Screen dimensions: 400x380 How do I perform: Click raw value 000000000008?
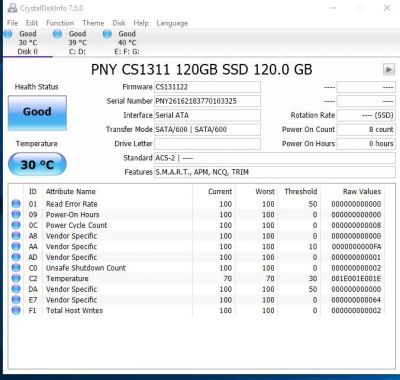(x=356, y=225)
